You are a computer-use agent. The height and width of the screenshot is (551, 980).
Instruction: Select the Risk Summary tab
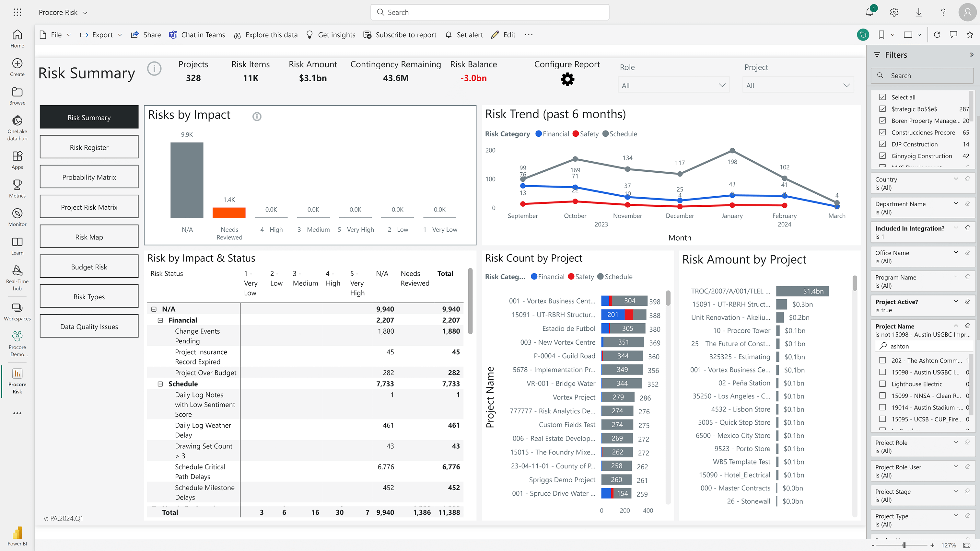(x=89, y=117)
